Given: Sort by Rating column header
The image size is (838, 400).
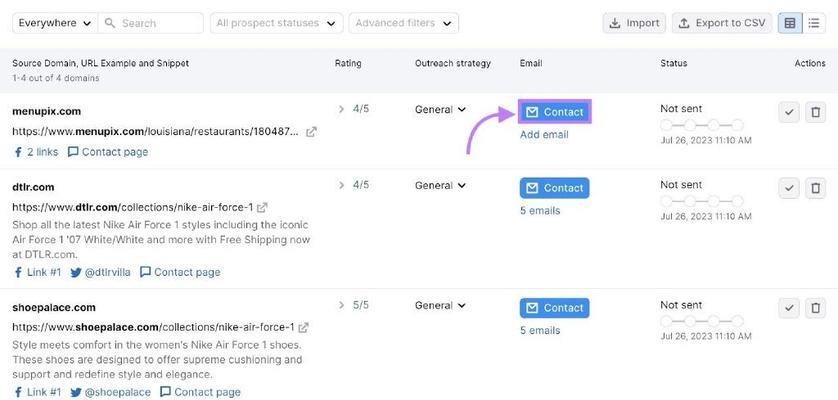Looking at the screenshot, I should click(x=348, y=63).
